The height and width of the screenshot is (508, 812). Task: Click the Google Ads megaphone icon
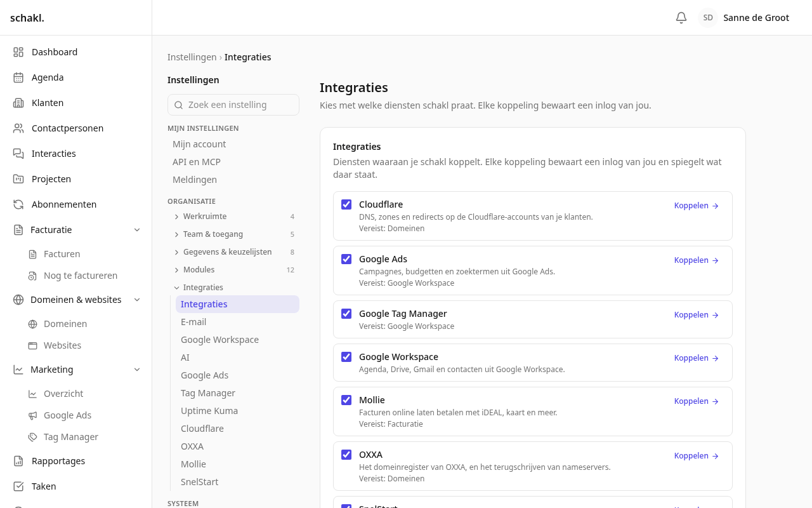tap(32, 415)
